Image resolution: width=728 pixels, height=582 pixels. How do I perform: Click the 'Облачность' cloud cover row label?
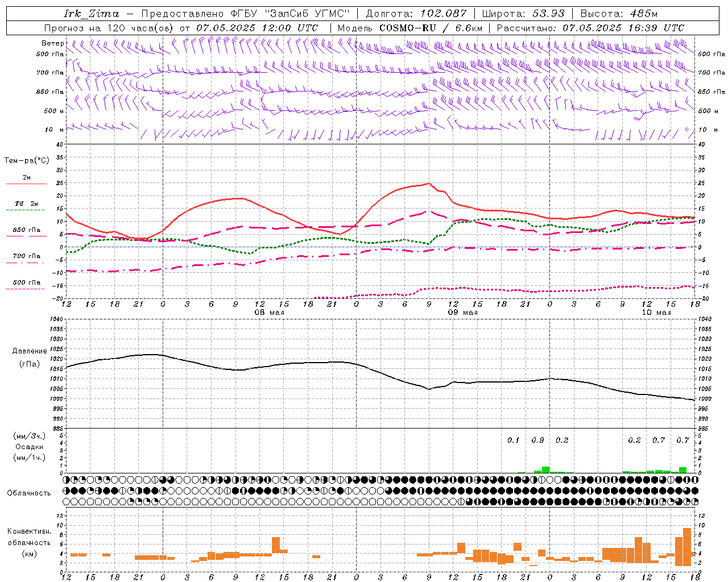point(29,493)
